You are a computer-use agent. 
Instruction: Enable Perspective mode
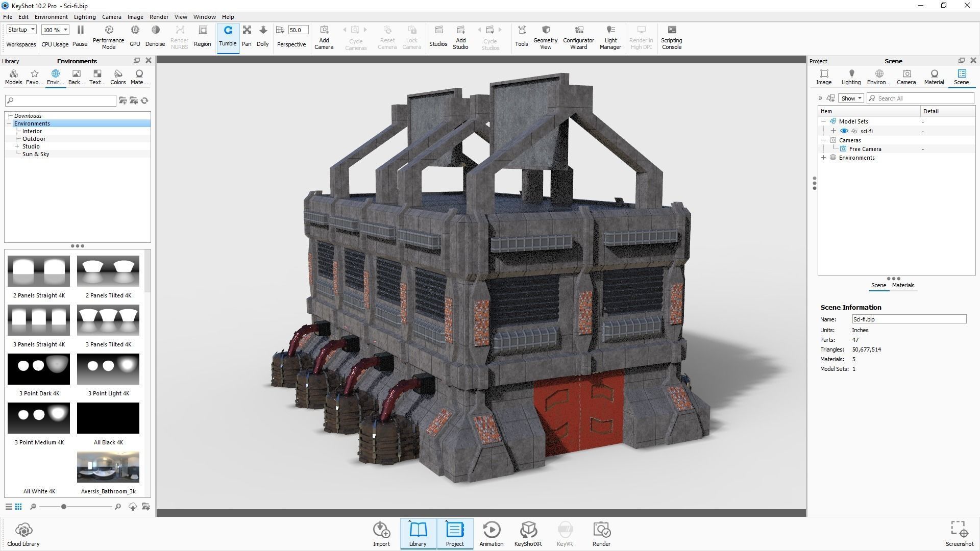click(x=291, y=36)
